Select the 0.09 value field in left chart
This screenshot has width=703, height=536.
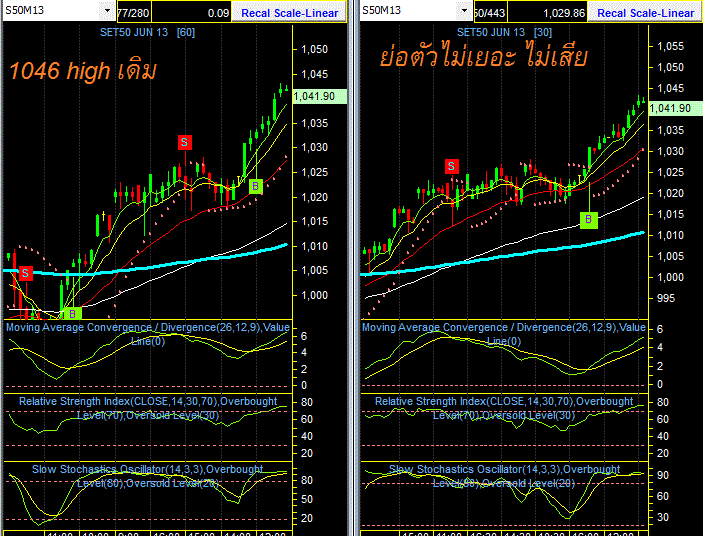click(191, 13)
